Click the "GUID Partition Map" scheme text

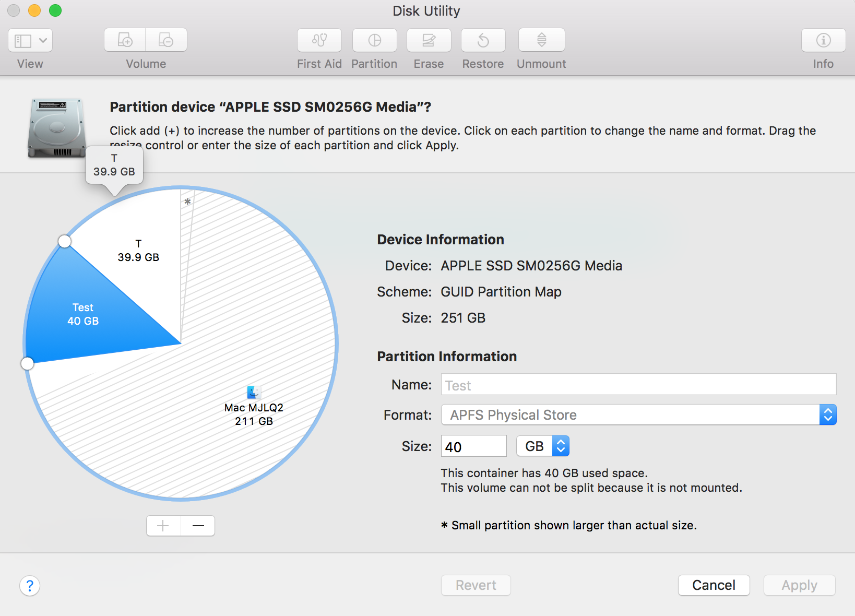coord(501,292)
